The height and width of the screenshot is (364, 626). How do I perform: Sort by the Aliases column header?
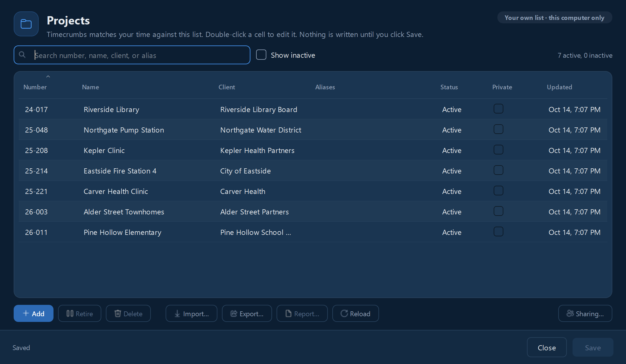pyautogui.click(x=325, y=87)
